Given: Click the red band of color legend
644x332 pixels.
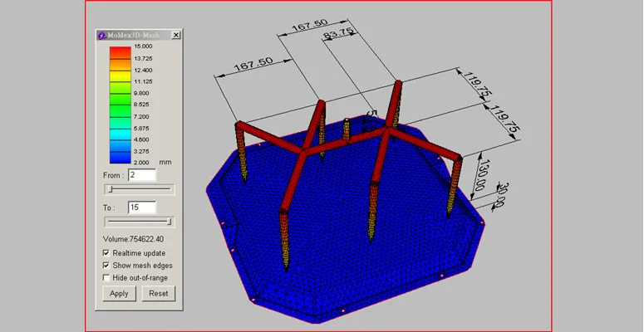Looking at the screenshot, I should tap(120, 51).
